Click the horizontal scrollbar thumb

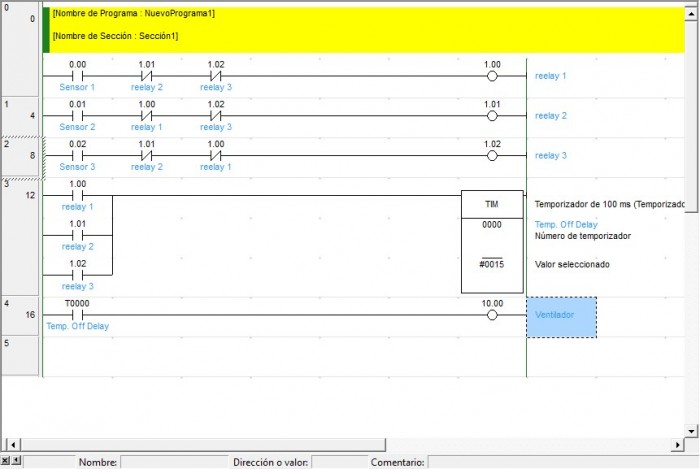coord(203,444)
